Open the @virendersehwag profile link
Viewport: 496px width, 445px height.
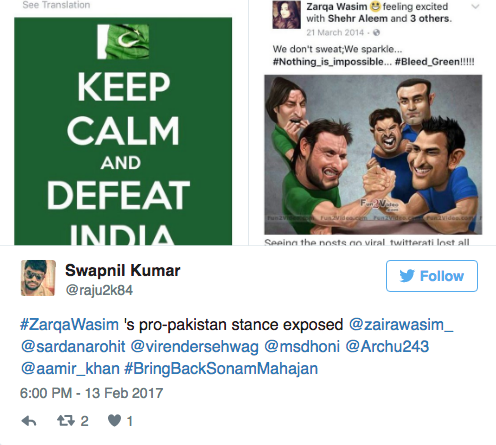point(195,347)
